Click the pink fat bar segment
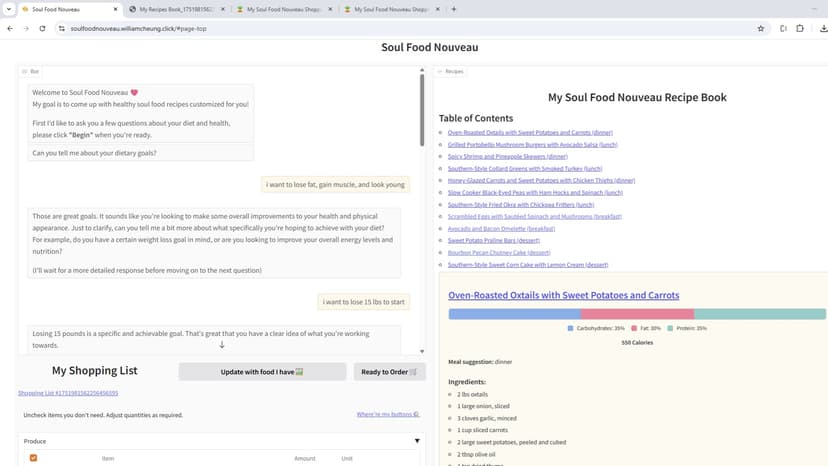The image size is (828, 466). [x=637, y=314]
